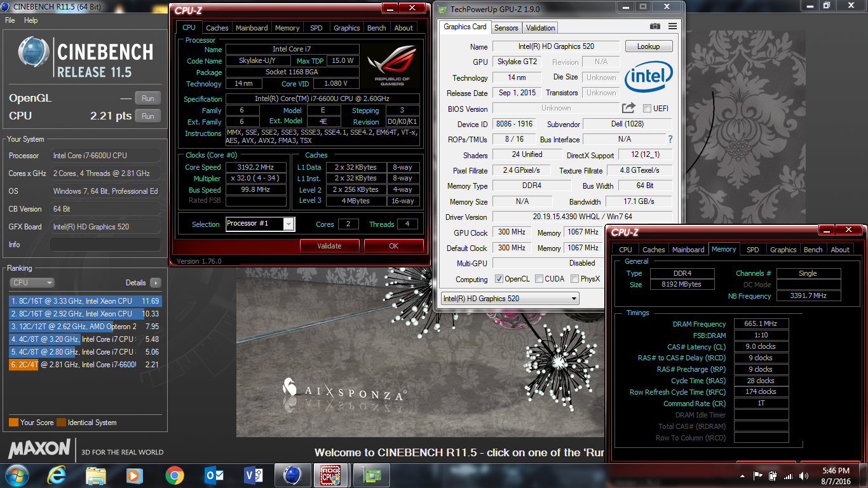868x488 pixels.
Task: Run the OpenGL benchmark
Action: point(148,98)
